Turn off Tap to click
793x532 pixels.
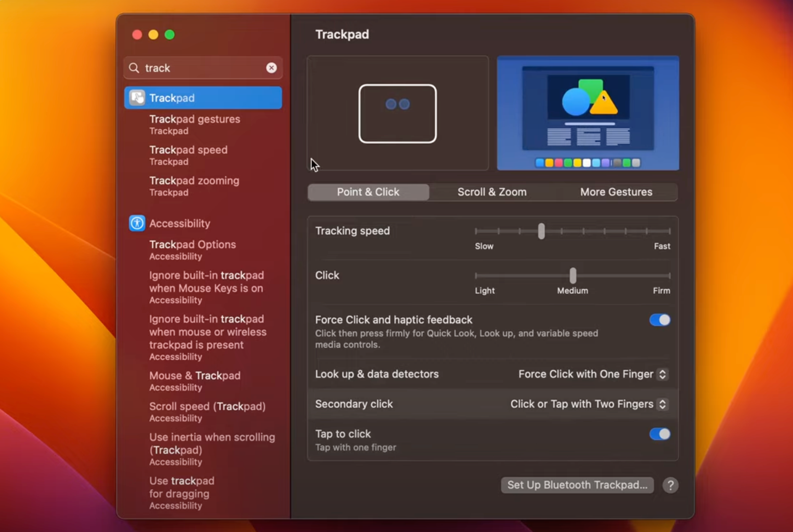pyautogui.click(x=659, y=435)
